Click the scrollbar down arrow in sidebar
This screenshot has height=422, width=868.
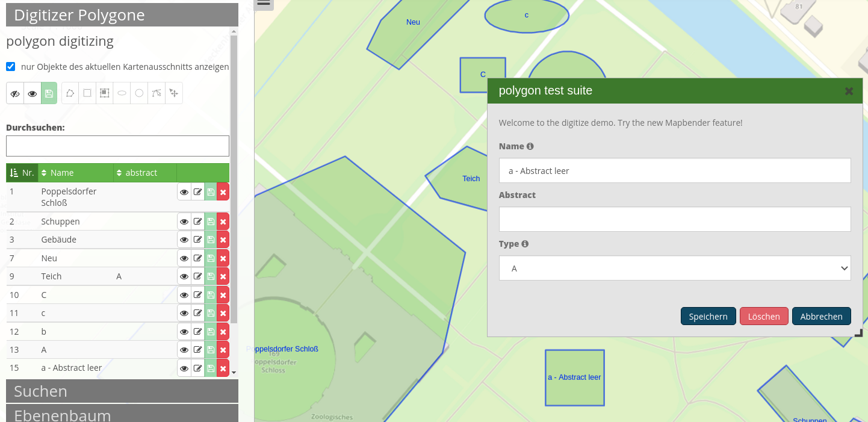tap(234, 373)
